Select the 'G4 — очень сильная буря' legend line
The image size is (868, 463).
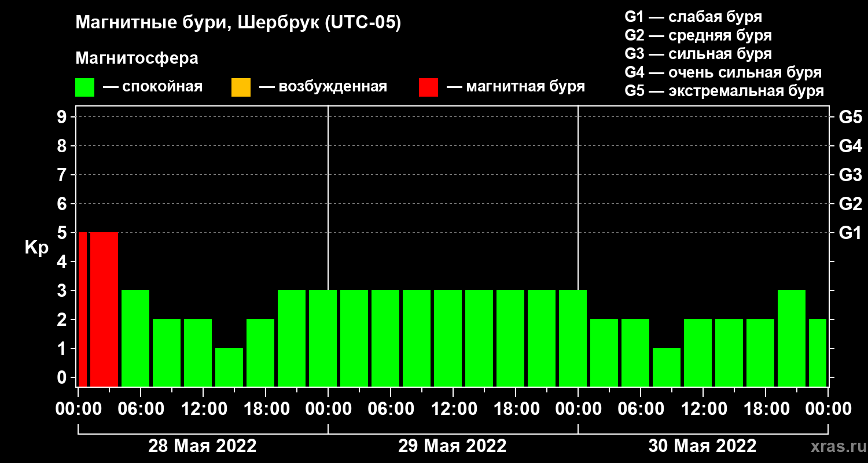[x=723, y=72]
